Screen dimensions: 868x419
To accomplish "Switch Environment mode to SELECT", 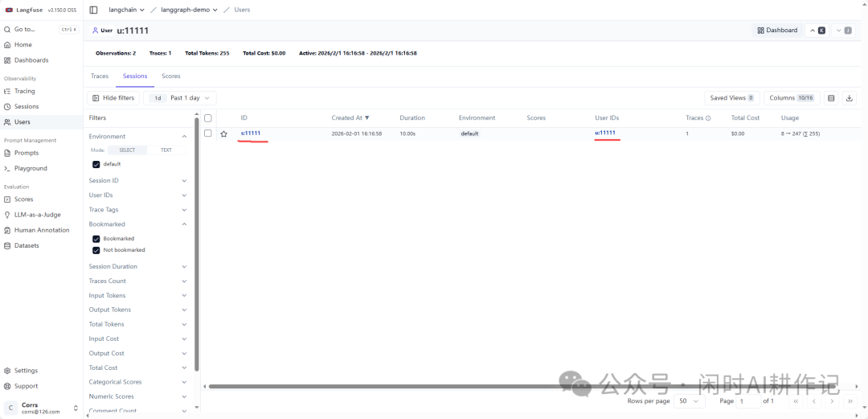I will [127, 150].
